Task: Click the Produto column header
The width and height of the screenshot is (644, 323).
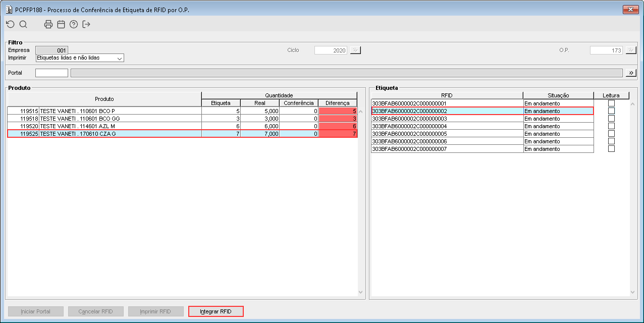Action: click(x=104, y=99)
